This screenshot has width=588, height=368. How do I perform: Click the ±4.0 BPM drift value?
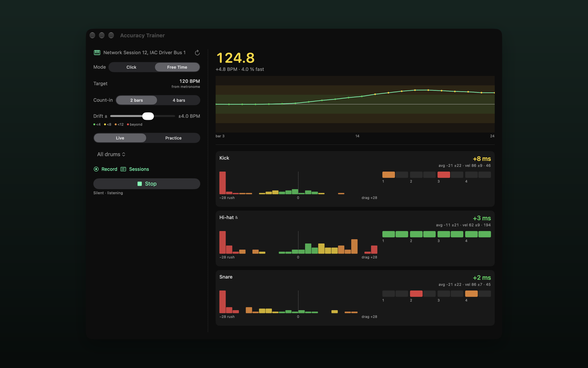189,116
